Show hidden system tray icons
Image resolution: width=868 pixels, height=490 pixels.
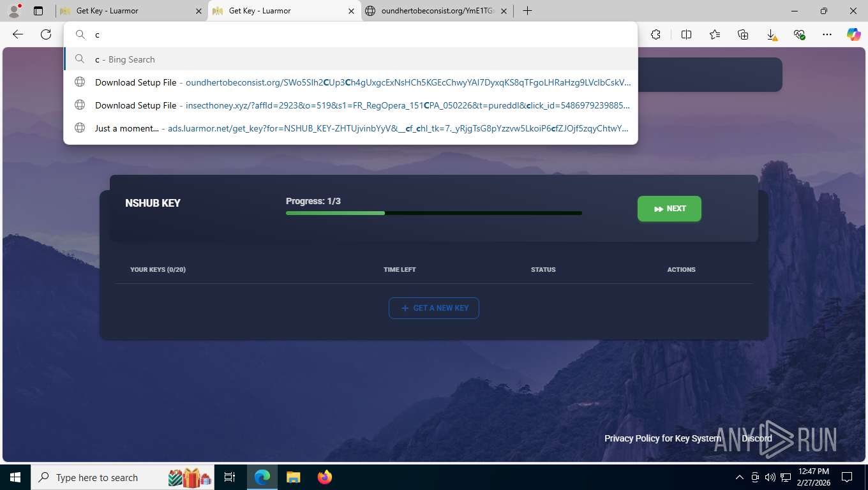pos(740,477)
